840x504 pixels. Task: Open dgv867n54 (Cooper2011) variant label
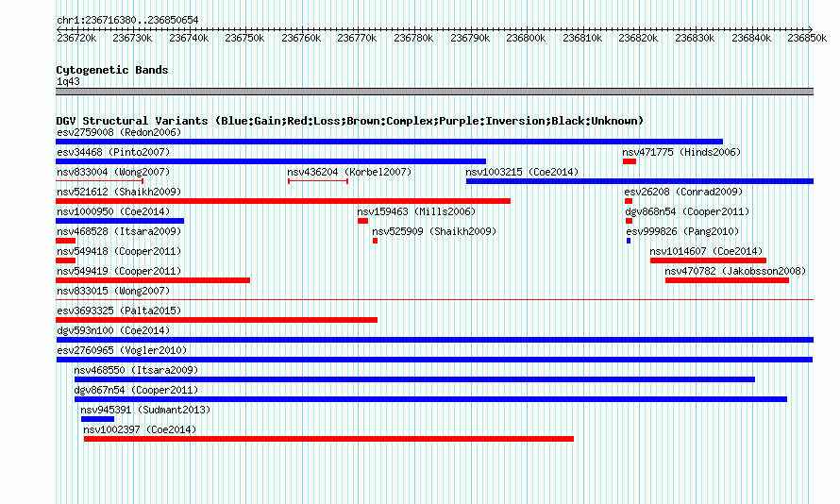coord(136,390)
